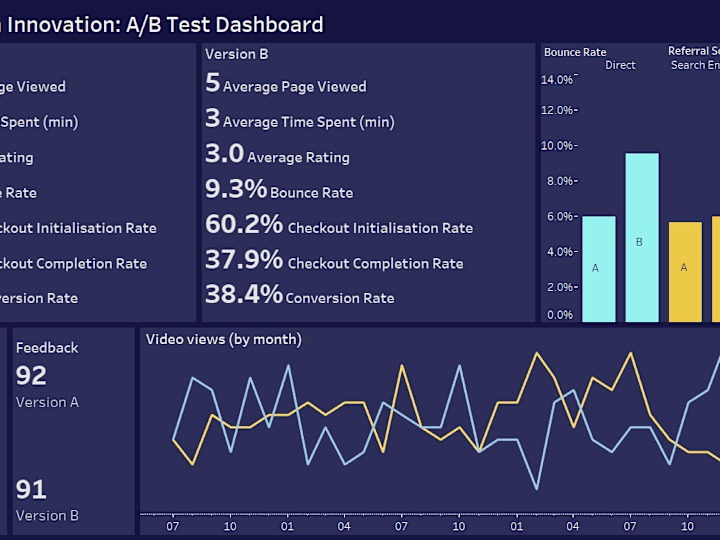Click the 14.0% axis label
The height and width of the screenshot is (540, 720).
pyautogui.click(x=557, y=80)
